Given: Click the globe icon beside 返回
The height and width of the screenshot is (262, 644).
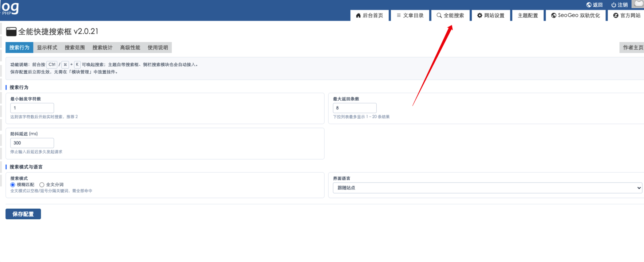Looking at the screenshot, I should point(589,5).
